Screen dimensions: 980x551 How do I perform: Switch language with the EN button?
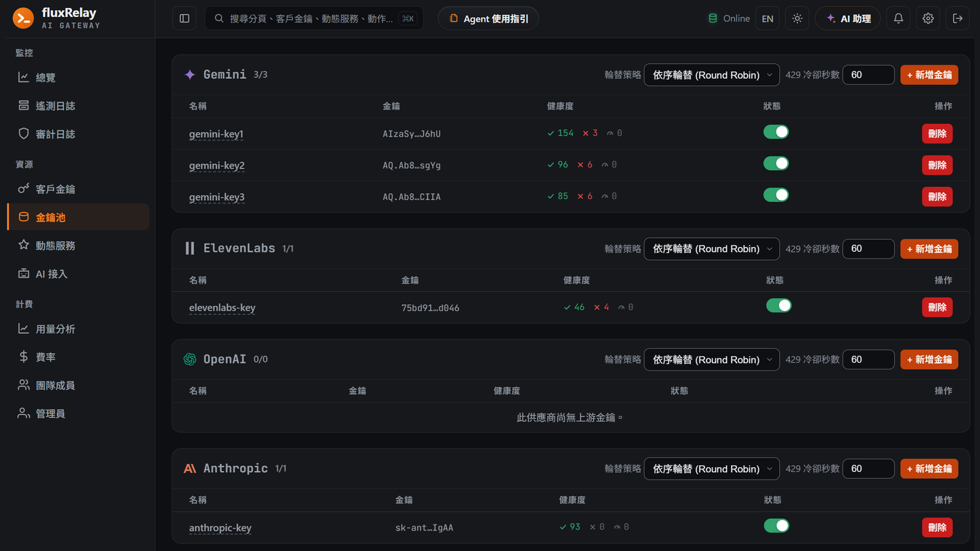pyautogui.click(x=768, y=18)
